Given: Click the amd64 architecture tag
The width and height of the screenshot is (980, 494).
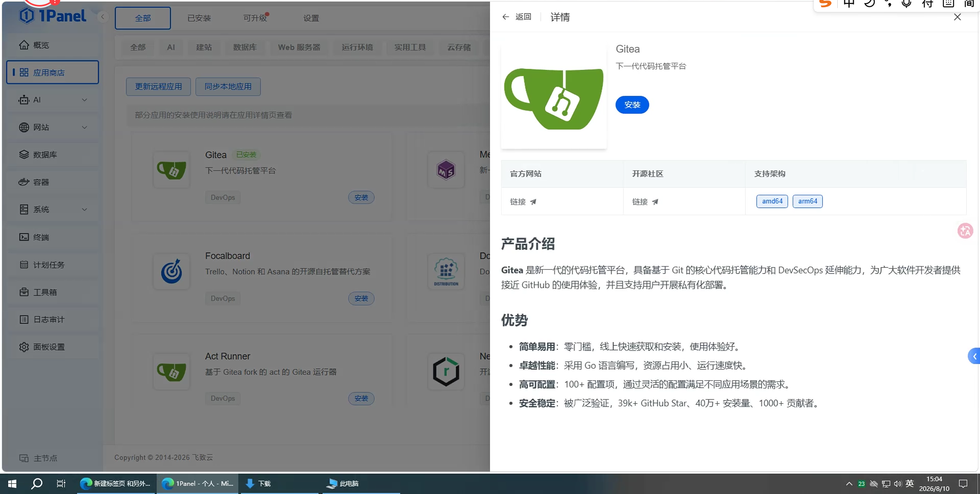Looking at the screenshot, I should 772,201.
